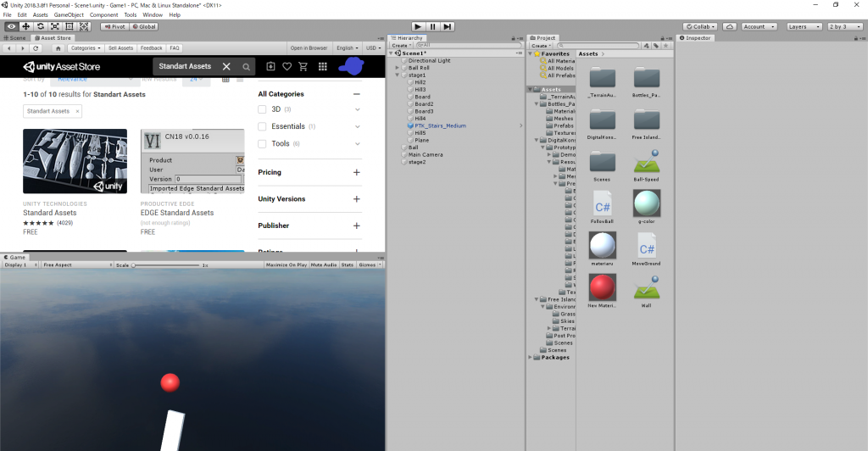Open the shopping cart
This screenshot has height=451, width=868.
303,66
